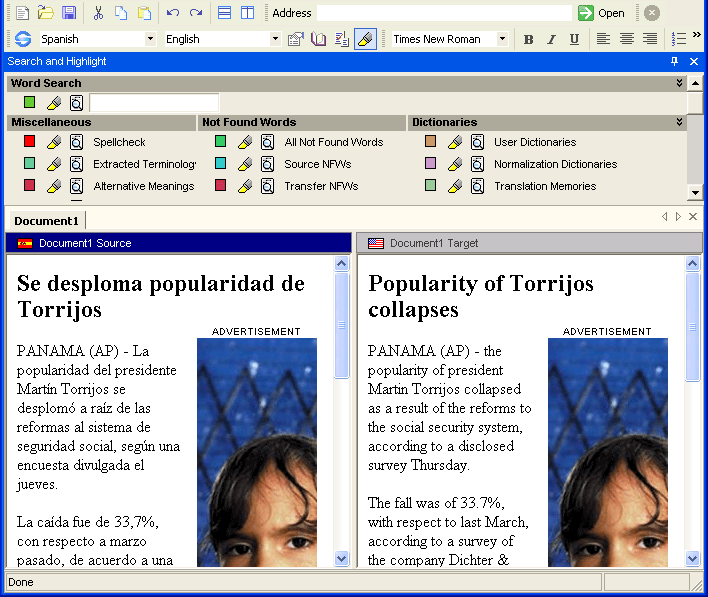Expand the toolbar overflow chevron

pyautogui.click(x=697, y=34)
